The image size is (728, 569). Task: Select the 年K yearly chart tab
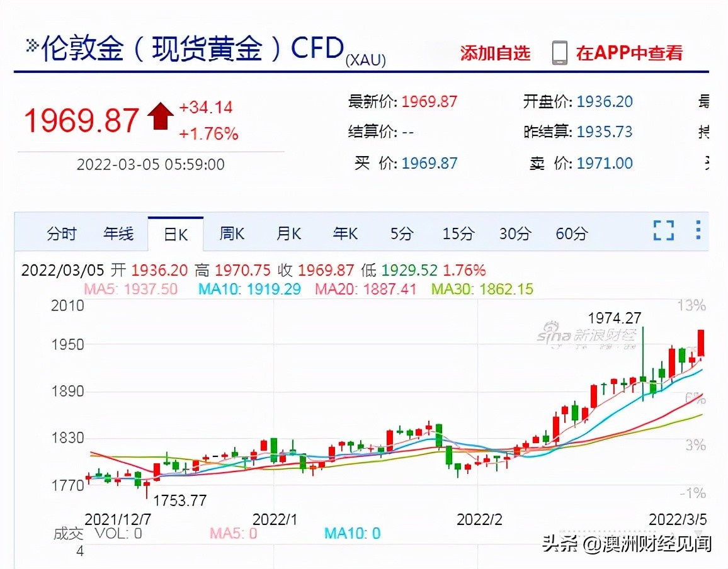click(344, 234)
